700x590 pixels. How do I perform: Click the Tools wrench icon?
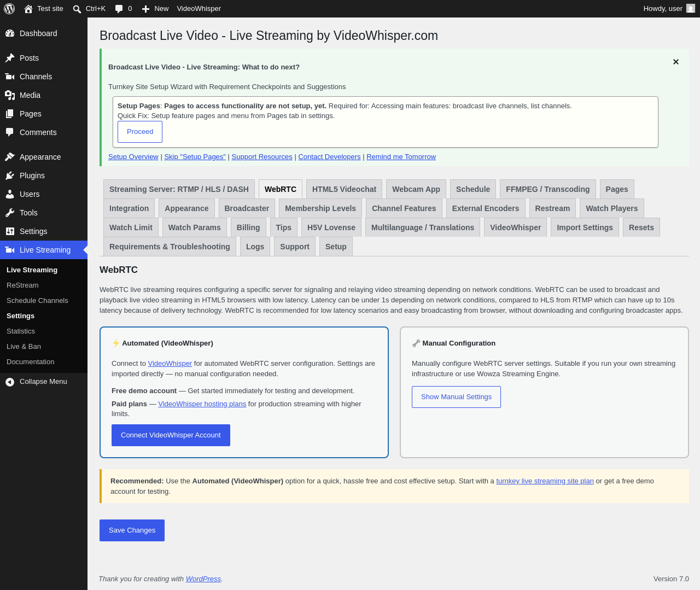click(x=10, y=213)
